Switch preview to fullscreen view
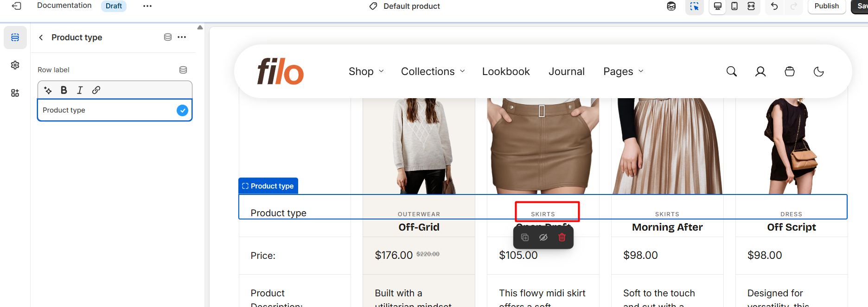 [751, 6]
